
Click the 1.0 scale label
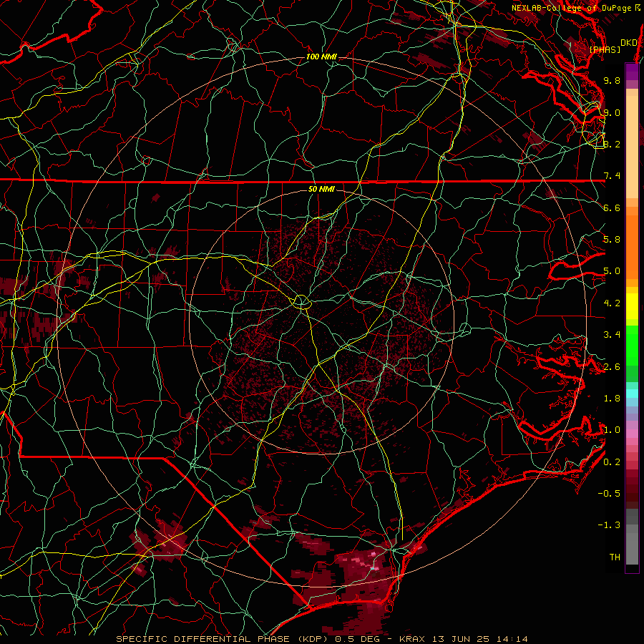[612, 430]
